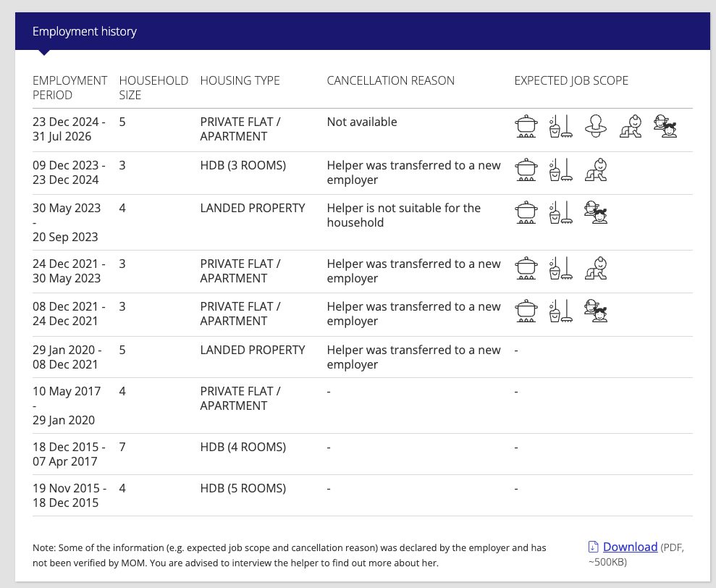Click infant pacifier icon in first row

pos(595,127)
